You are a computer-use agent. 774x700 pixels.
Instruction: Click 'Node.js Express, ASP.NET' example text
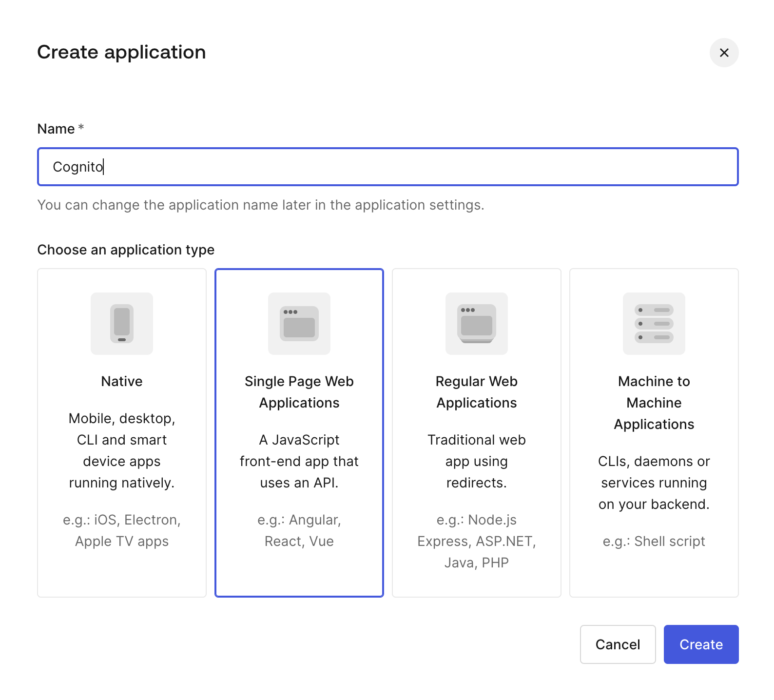(477, 541)
